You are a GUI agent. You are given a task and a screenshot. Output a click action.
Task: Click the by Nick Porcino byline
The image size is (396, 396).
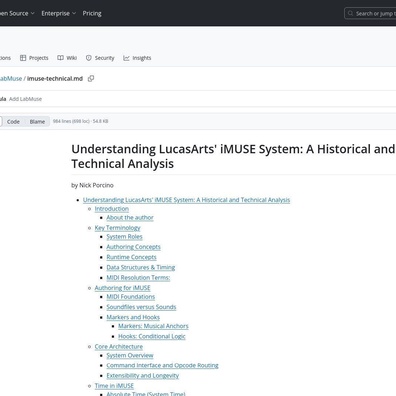point(92,185)
